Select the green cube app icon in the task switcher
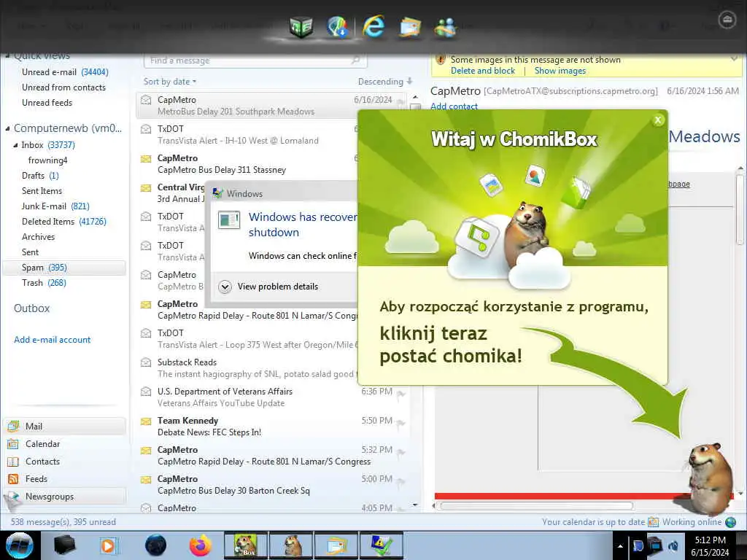This screenshot has width=747, height=560. pos(301,27)
